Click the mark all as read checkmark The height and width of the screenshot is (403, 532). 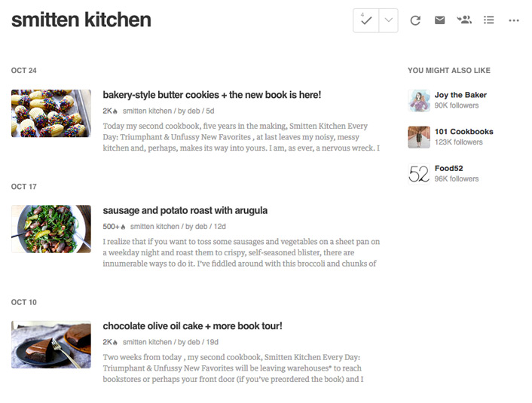[366, 20]
